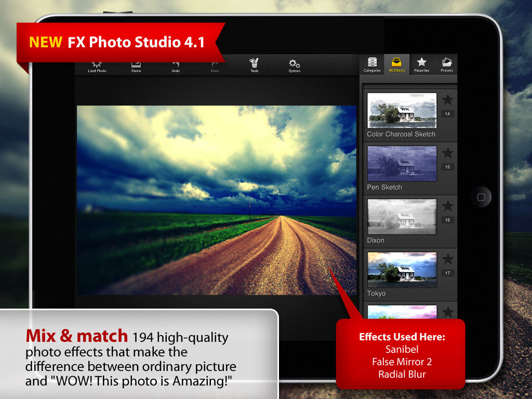Open the Share toolbar icon

(x=136, y=67)
